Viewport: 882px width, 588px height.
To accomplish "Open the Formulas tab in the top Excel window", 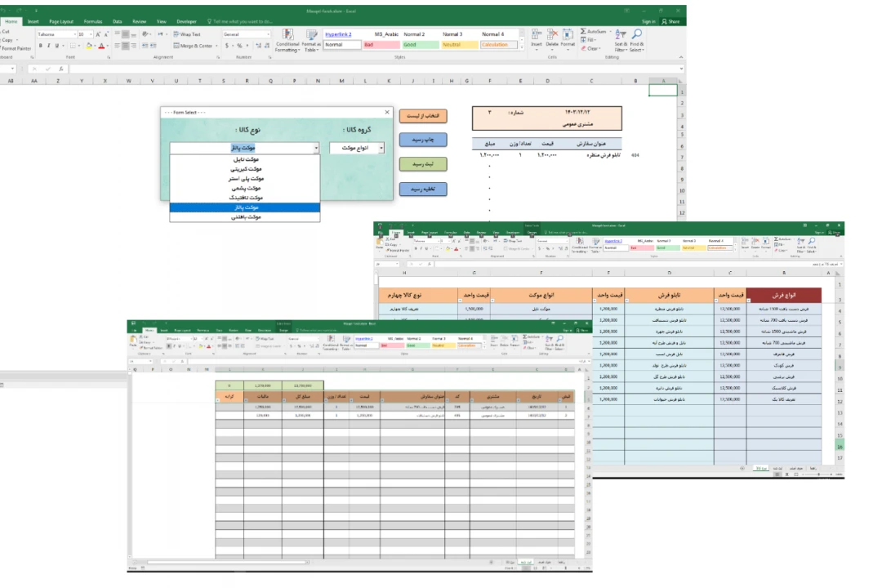I will [x=92, y=21].
